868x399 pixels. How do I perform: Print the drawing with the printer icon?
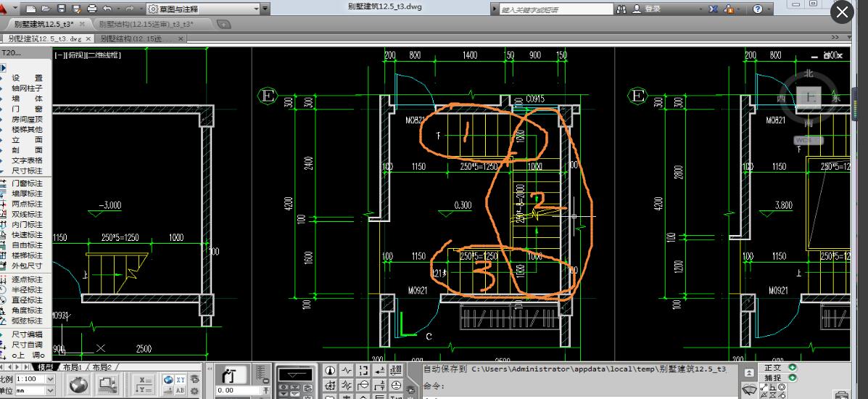pos(92,9)
